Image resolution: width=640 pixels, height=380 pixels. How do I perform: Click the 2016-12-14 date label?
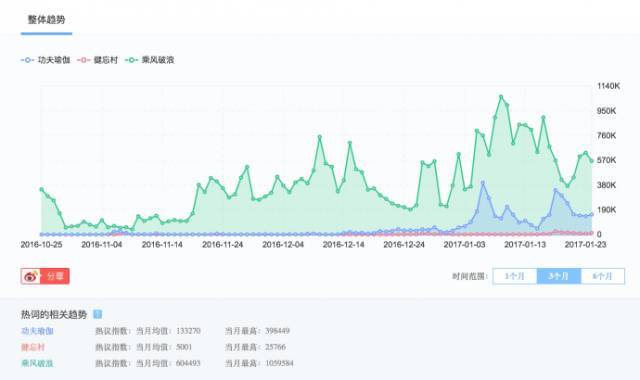[x=343, y=244]
